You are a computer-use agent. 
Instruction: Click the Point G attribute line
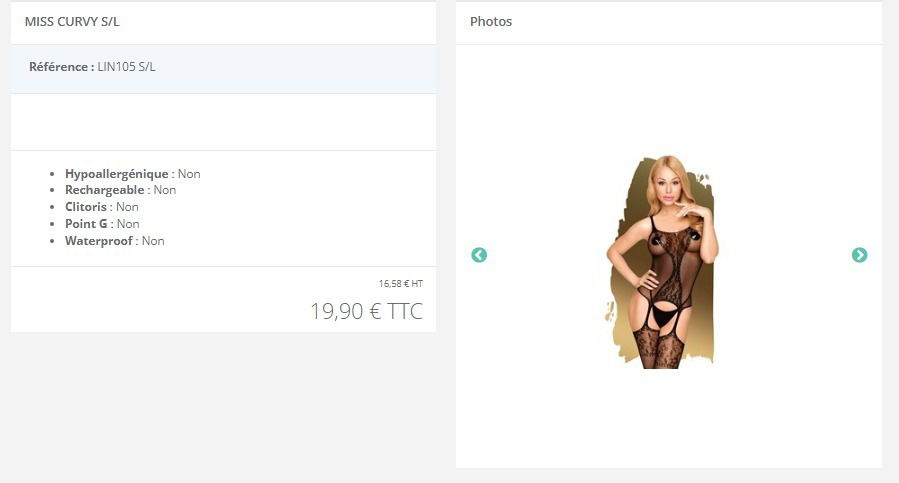[x=102, y=224]
